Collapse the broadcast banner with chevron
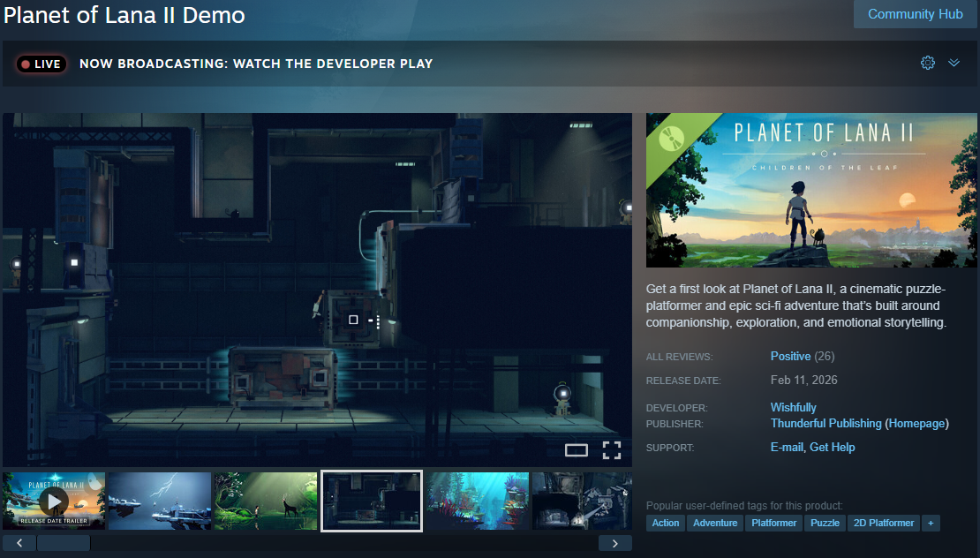Viewport: 980px width, 558px height. (x=954, y=63)
